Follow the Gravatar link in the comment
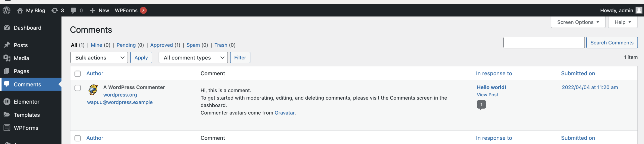644x144 pixels. click(285, 113)
